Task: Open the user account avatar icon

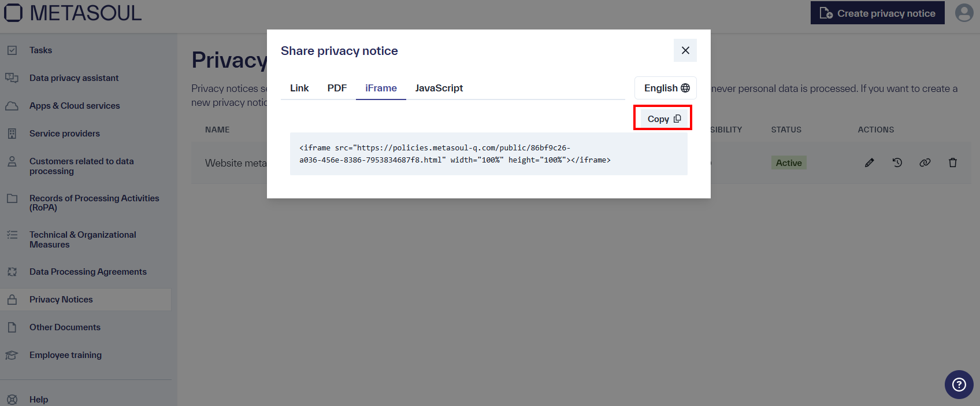Action: (x=964, y=13)
